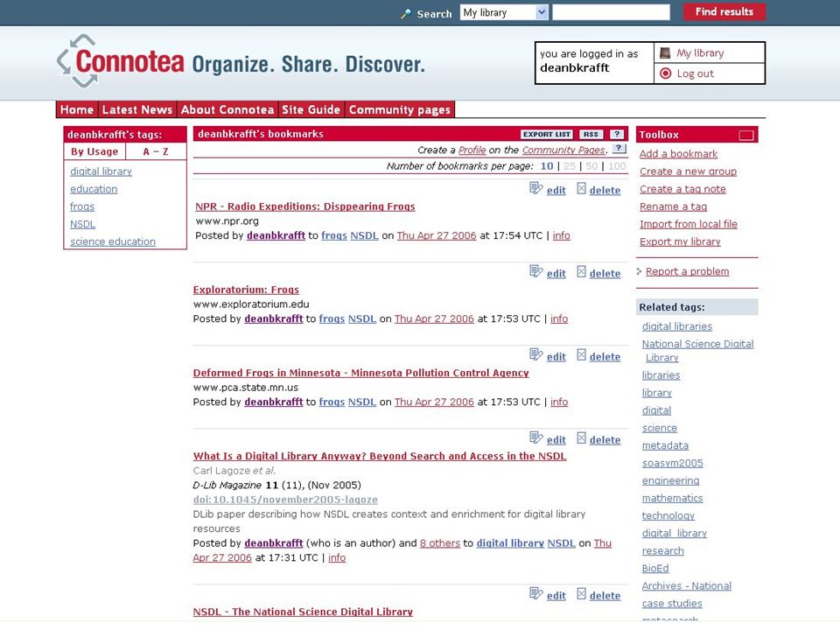Screen dimensions: 840x630
Task: Click edit icon for Exploratorium: Frogs
Action: 535,271
